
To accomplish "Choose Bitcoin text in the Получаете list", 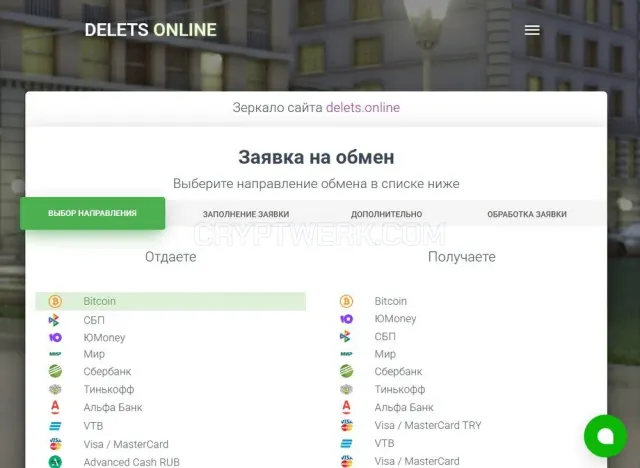I will pos(391,301).
